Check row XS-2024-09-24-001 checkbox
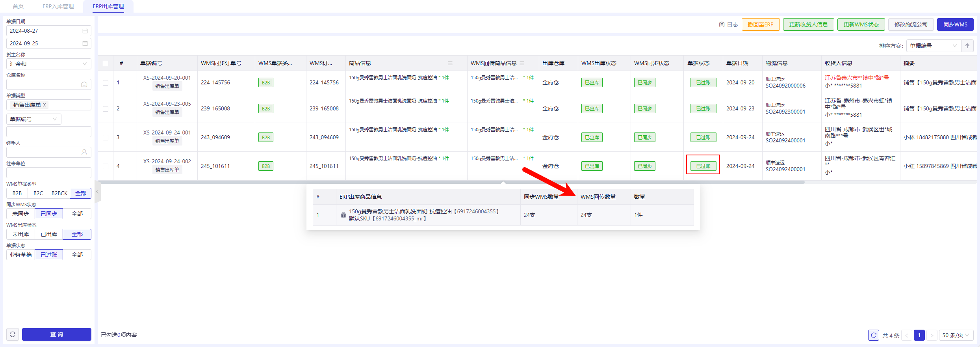The height and width of the screenshot is (347, 980). (x=106, y=138)
